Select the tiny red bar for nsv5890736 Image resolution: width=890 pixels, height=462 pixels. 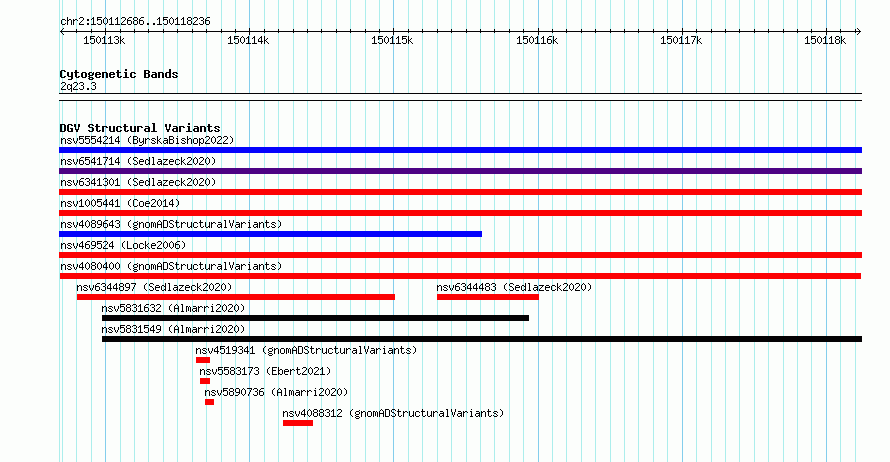(209, 402)
